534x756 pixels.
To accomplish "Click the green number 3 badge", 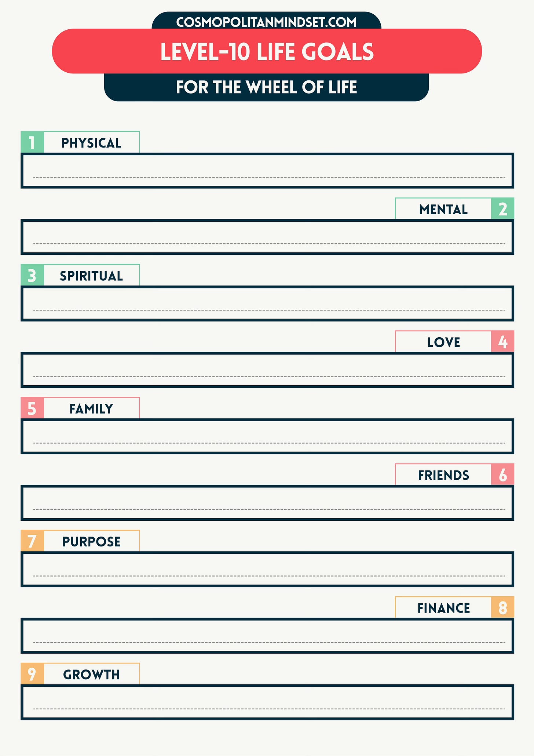I will click(x=32, y=275).
